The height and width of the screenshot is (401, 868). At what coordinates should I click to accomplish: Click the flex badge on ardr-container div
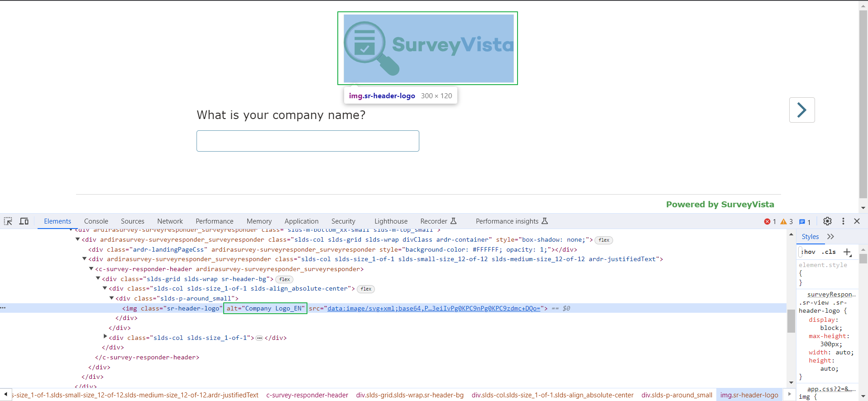click(604, 240)
